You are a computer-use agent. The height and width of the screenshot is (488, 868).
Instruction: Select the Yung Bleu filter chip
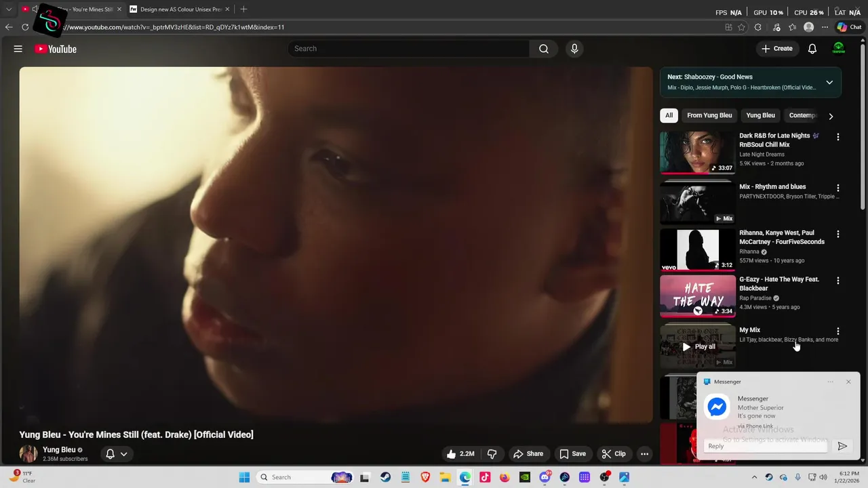tap(760, 115)
